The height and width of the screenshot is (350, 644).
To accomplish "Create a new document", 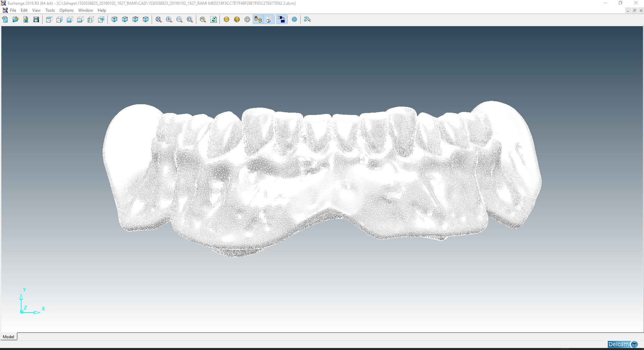I will pos(5,19).
